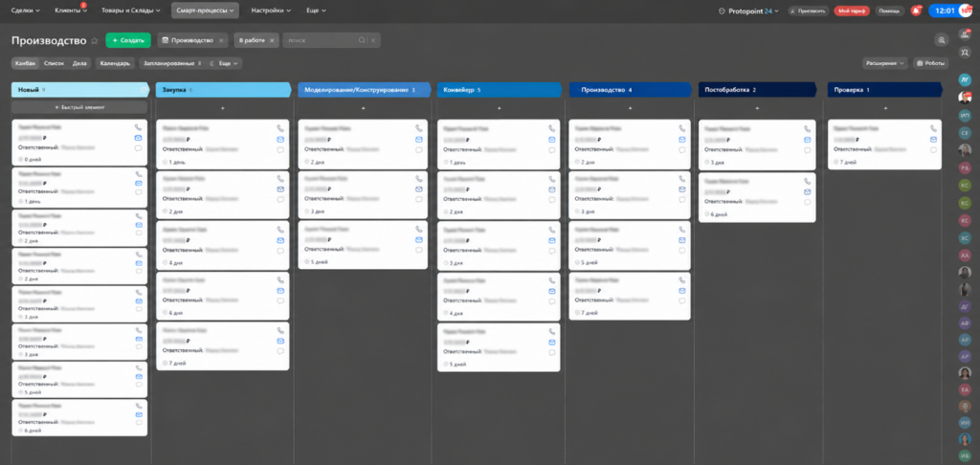Click mail icon on Постобработка 3 дня card
This screenshot has width=980, height=465.
point(808,139)
